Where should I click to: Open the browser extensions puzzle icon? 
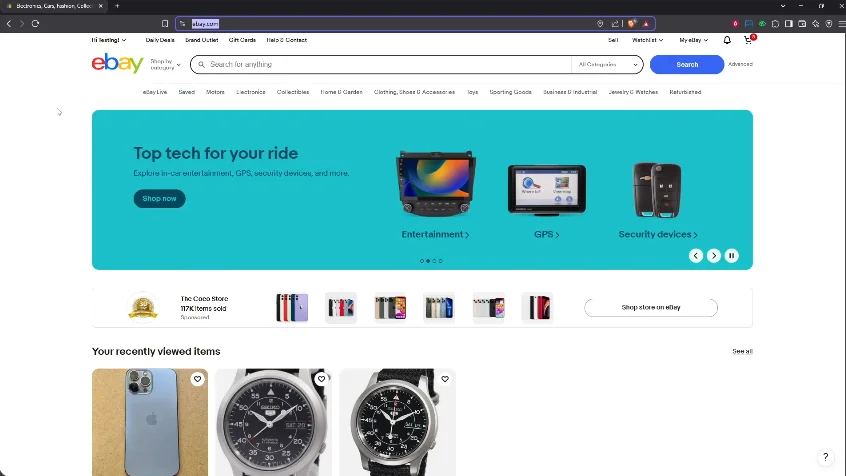pyautogui.click(x=775, y=24)
